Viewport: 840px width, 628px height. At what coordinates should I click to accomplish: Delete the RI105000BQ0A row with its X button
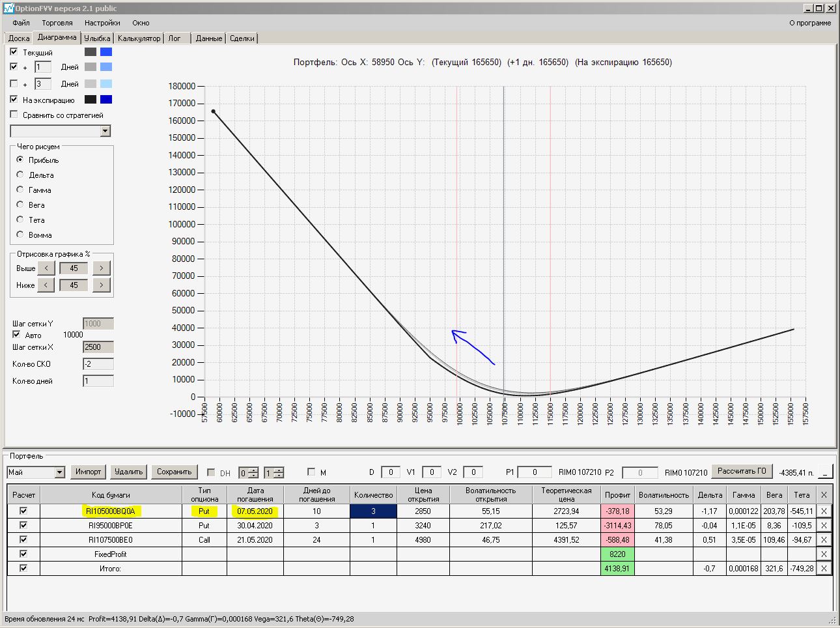tap(824, 511)
